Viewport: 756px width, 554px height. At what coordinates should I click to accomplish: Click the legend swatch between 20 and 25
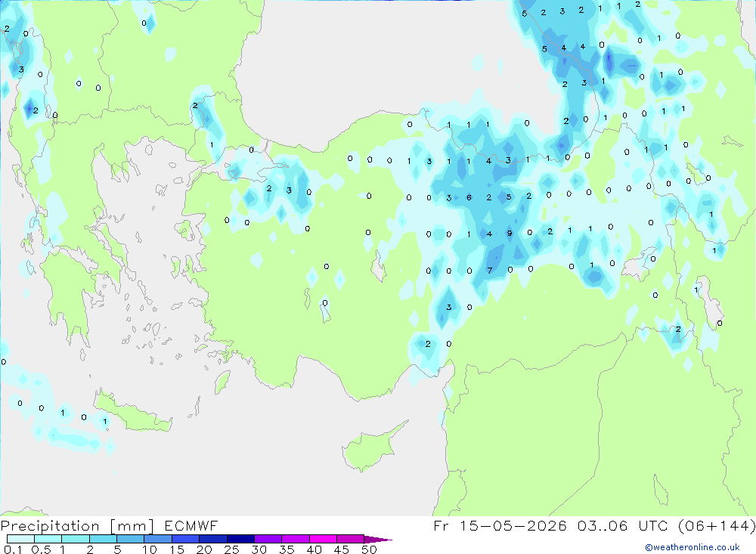pyautogui.click(x=213, y=539)
